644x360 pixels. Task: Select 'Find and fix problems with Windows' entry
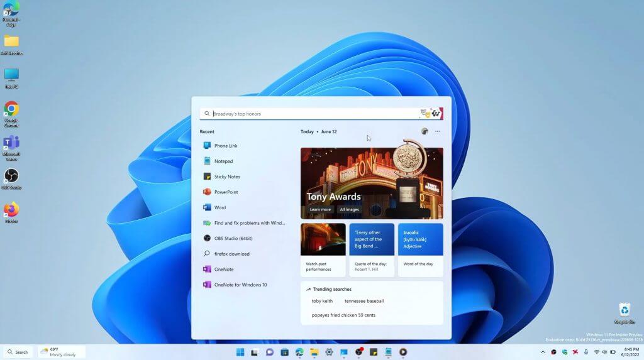click(243, 223)
